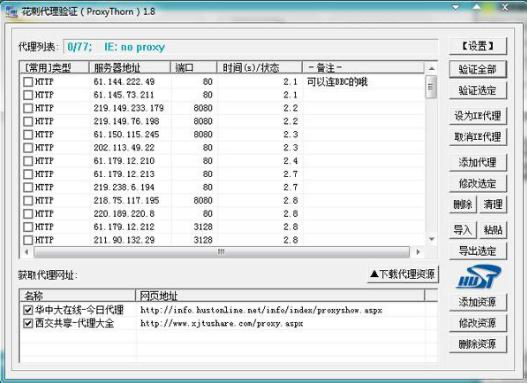Close the ProxyThorn window
Image resolution: width=527 pixels, height=383 pixels.
pos(505,7)
